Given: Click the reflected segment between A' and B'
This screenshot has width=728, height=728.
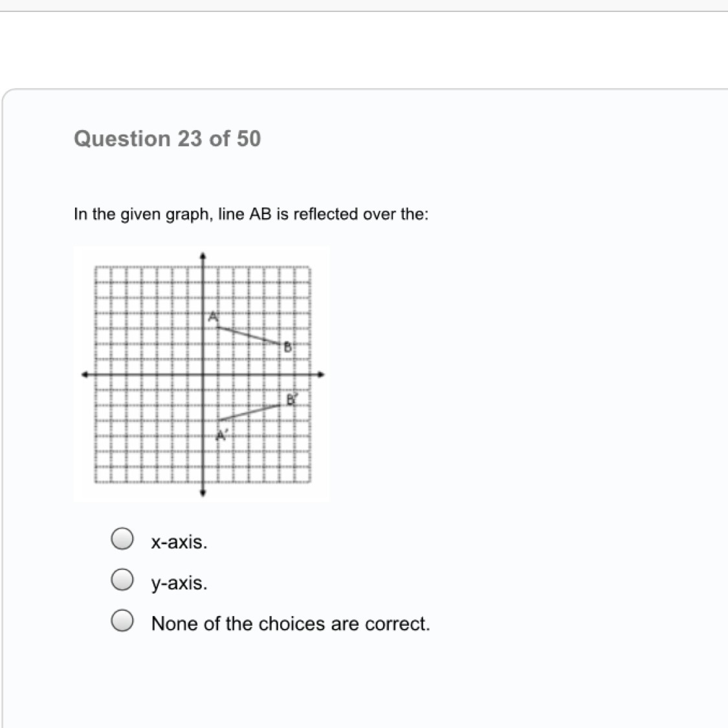Looking at the screenshot, I should pyautogui.click(x=249, y=413).
